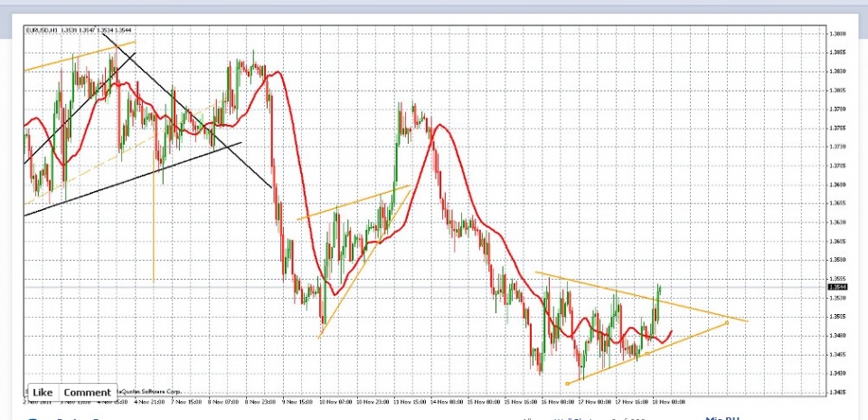Click the Like button
Viewport: 868px width, 420px height.
point(42,392)
